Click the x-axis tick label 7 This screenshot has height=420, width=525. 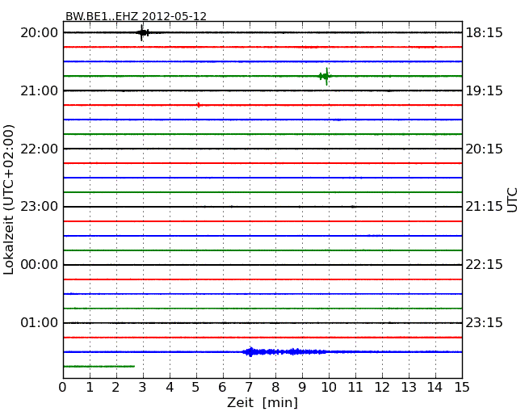(249, 387)
